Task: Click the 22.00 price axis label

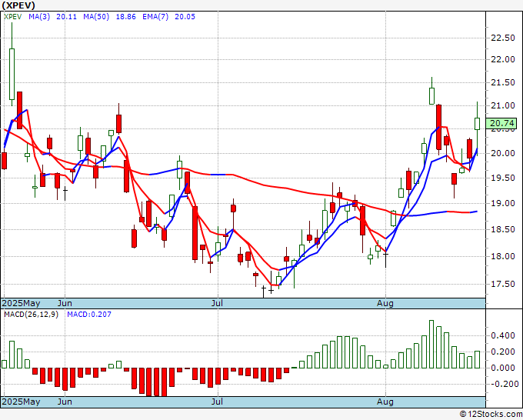Action: 503,60
